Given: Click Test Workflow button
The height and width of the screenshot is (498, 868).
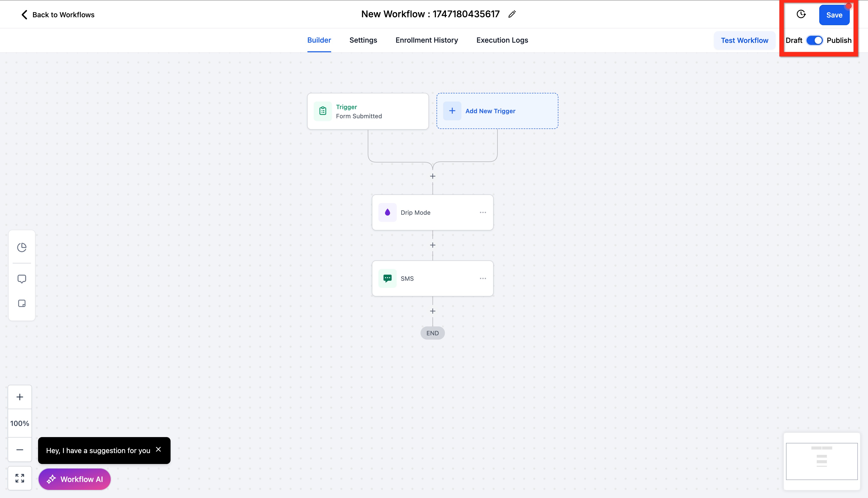Looking at the screenshot, I should coord(744,40).
